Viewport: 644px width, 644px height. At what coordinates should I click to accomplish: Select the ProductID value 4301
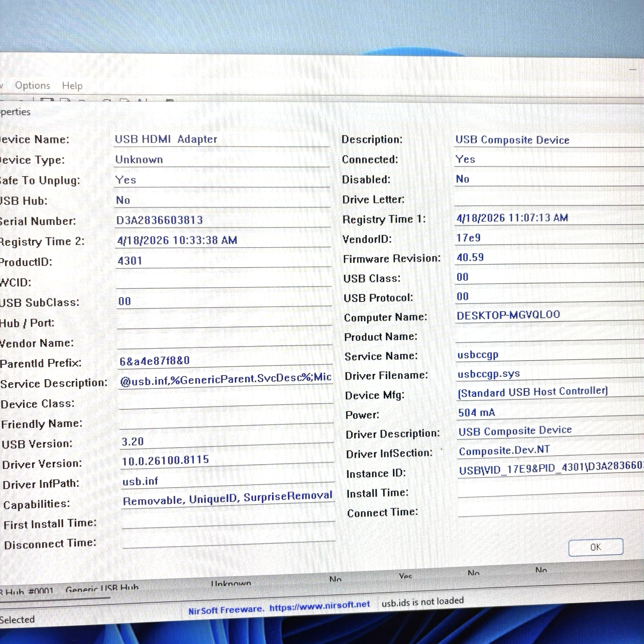[x=224, y=260]
